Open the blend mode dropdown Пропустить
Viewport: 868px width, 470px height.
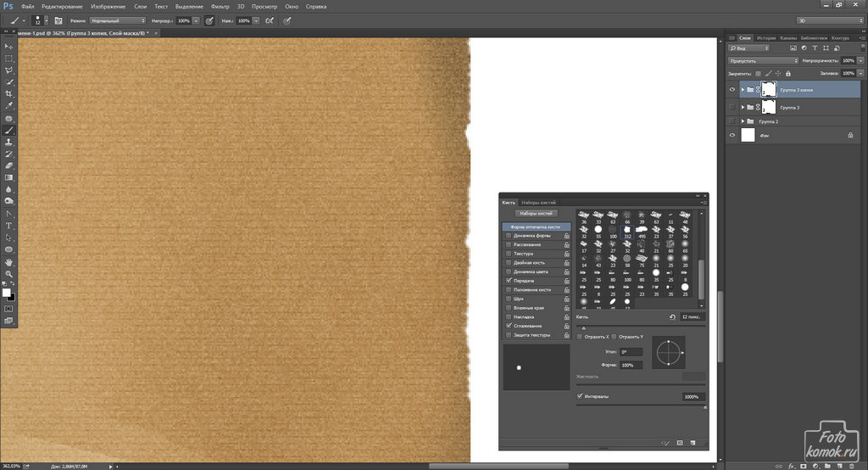point(763,61)
